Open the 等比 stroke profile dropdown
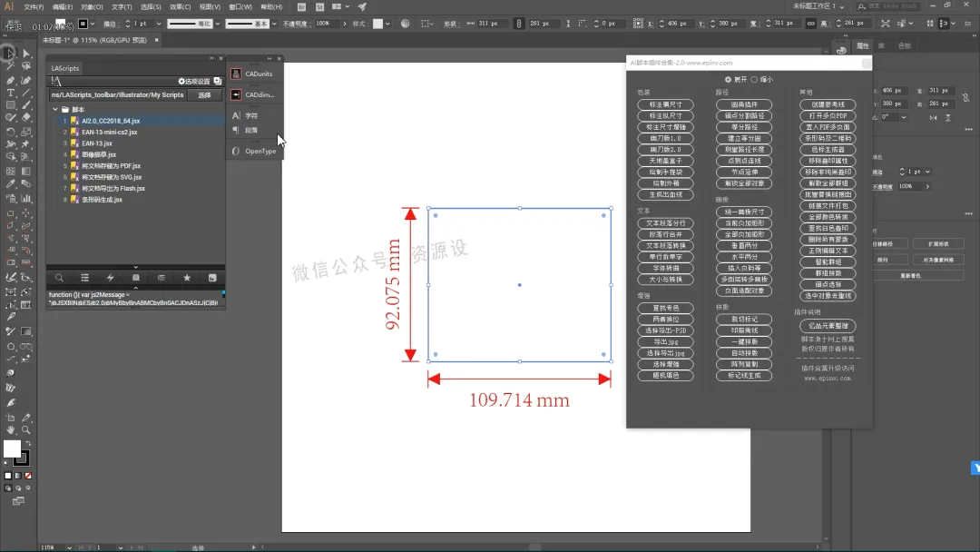The image size is (980, 552). coord(218,24)
